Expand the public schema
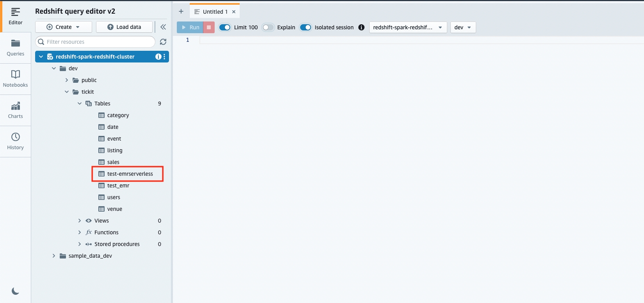Image resolution: width=644 pixels, height=303 pixels. click(x=67, y=80)
